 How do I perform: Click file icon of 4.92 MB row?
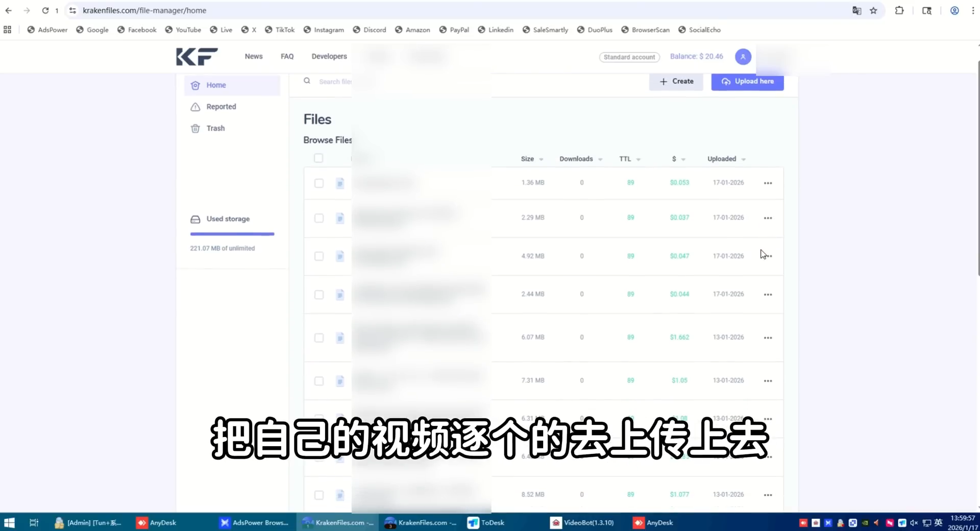coord(340,256)
